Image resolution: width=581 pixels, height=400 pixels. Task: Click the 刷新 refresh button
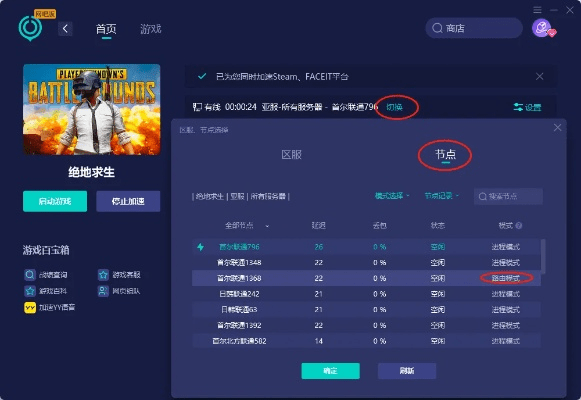[x=407, y=371]
